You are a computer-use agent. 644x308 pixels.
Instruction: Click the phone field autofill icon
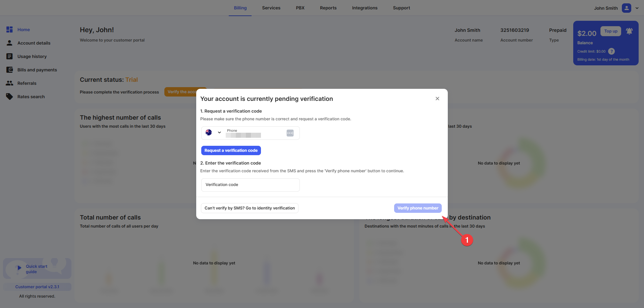click(290, 133)
